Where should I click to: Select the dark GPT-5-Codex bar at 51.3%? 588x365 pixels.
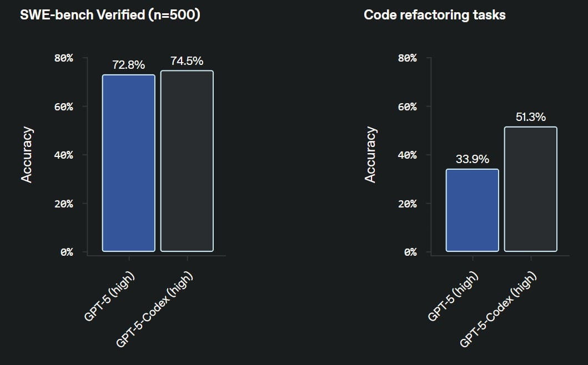pyautogui.click(x=531, y=189)
